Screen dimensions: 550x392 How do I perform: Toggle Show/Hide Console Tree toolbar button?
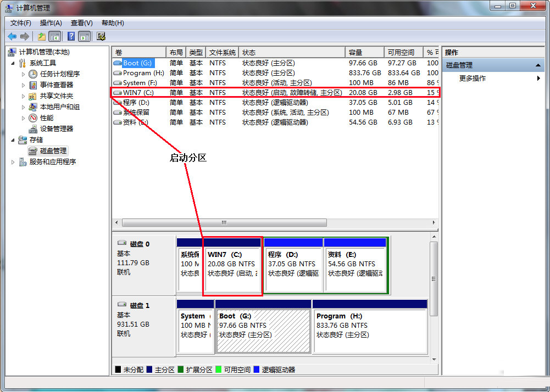point(55,36)
